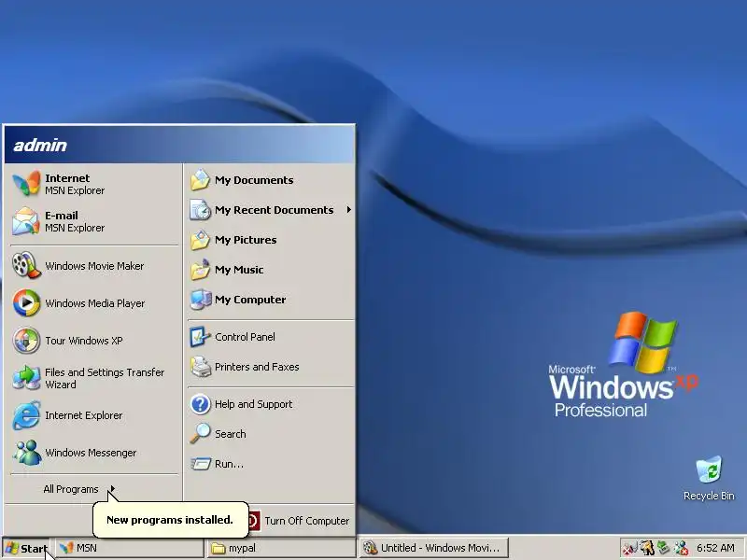Click the Safely Remove Hardware tray icon
This screenshot has width=747, height=560.
pyautogui.click(x=663, y=548)
